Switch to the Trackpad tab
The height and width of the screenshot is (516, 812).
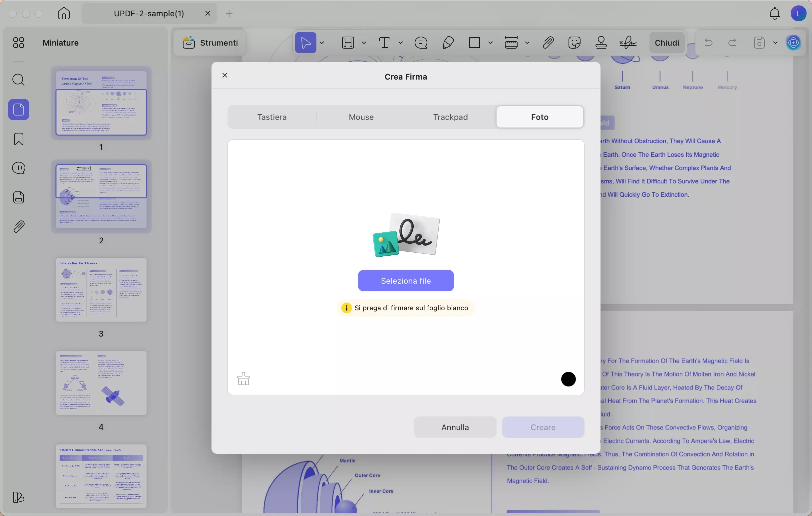[x=450, y=117]
